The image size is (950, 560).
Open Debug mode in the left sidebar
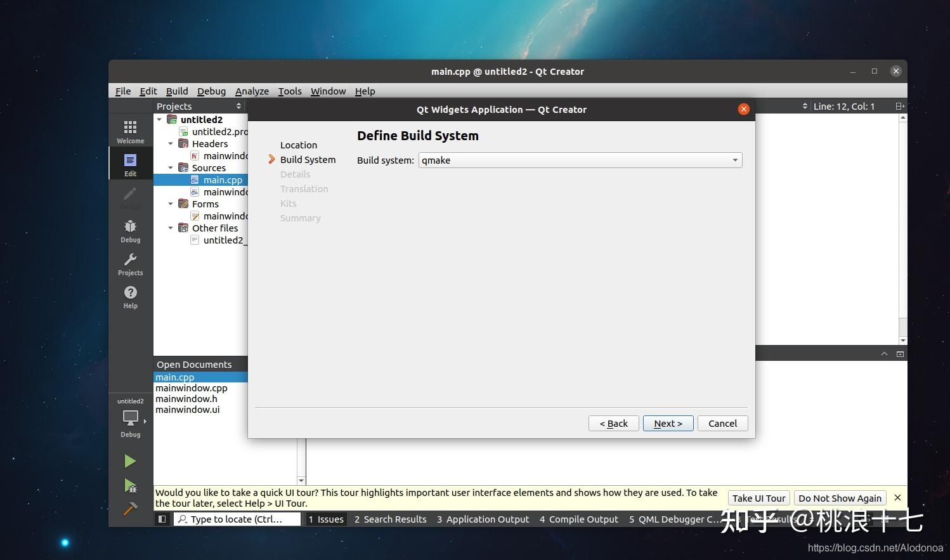click(130, 230)
